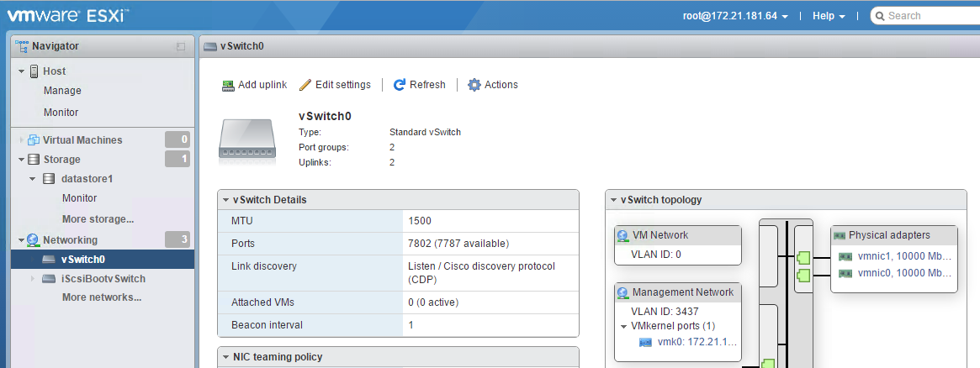This screenshot has height=368, width=980.
Task: Collapse the vSwitch topology section
Action: tap(614, 200)
